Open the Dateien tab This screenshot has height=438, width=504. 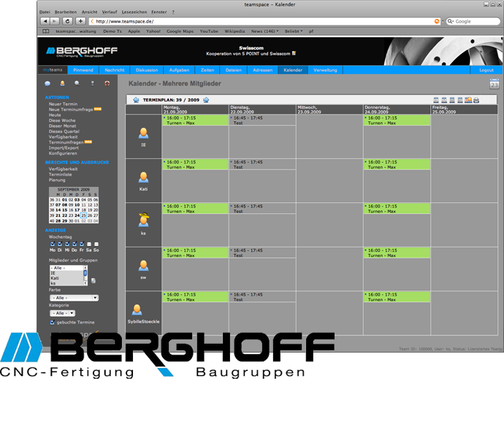pyautogui.click(x=234, y=70)
